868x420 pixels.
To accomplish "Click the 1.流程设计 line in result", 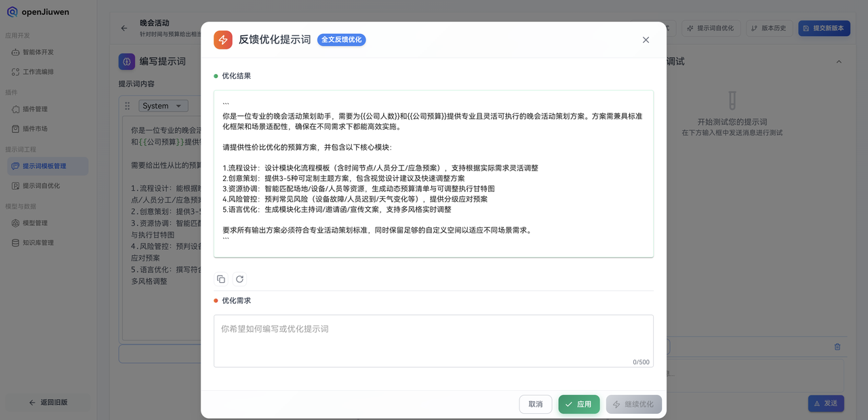I will pyautogui.click(x=380, y=168).
